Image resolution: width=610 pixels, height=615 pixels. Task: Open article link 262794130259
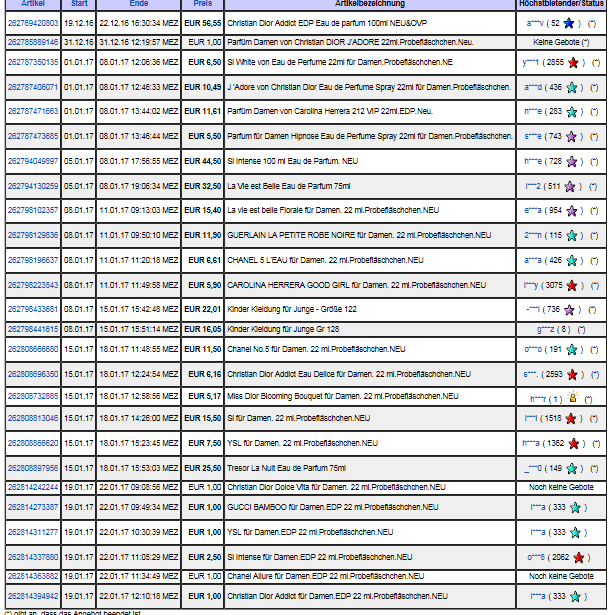pyautogui.click(x=33, y=186)
